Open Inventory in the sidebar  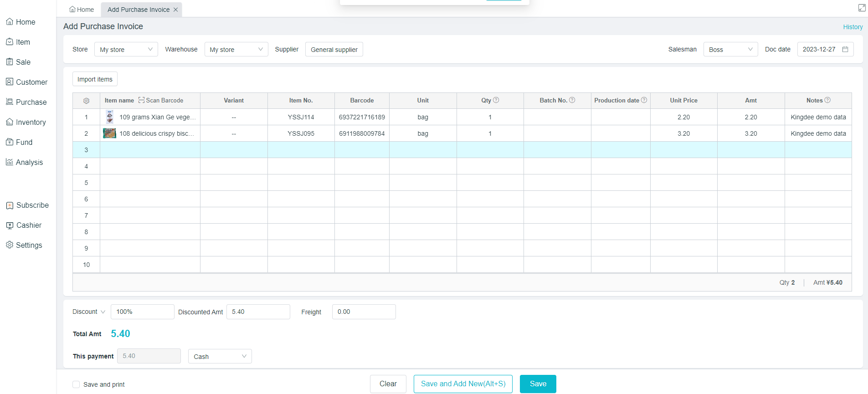[x=31, y=122]
